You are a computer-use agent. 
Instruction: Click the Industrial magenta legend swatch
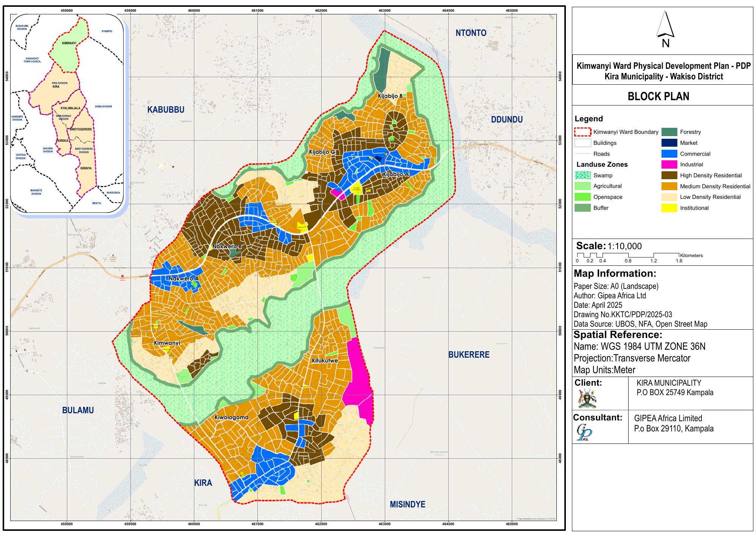pyautogui.click(x=669, y=164)
